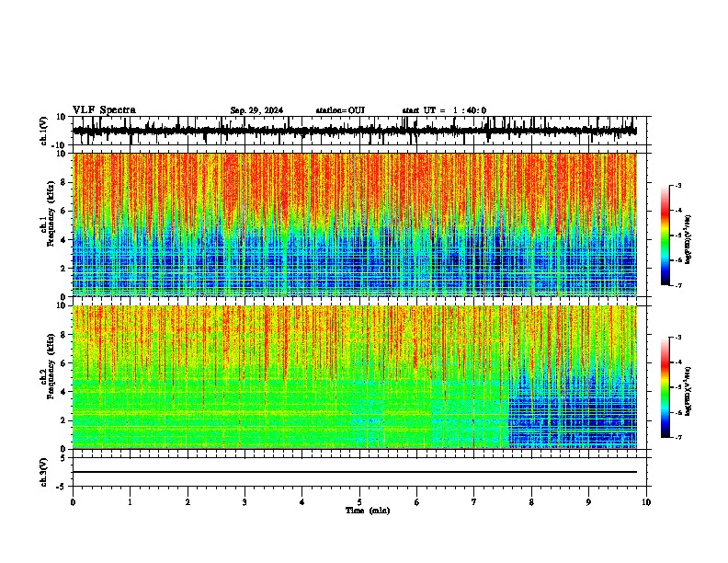The height and width of the screenshot is (563, 728).
Task: Click the "5" tick on ch.3(V) axis
Action: tap(64, 458)
